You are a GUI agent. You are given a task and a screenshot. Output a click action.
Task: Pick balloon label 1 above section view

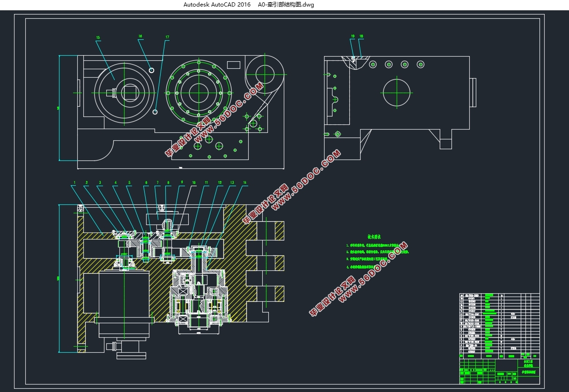[x=74, y=182]
